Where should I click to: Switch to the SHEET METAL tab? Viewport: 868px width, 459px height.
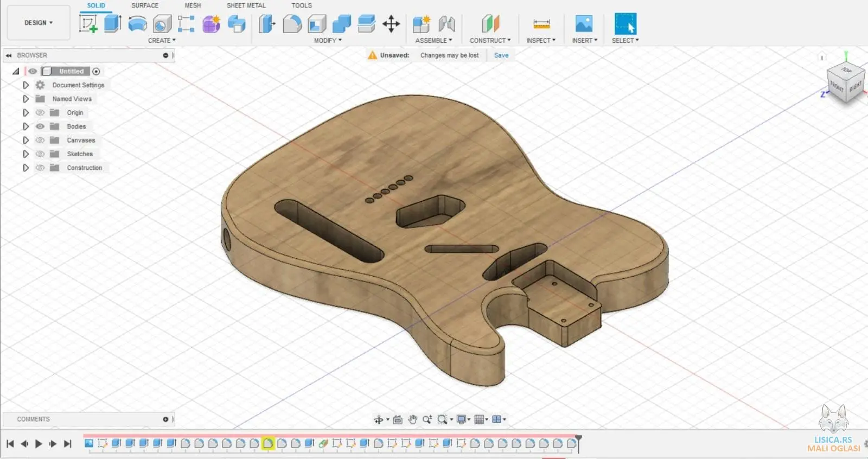[246, 5]
